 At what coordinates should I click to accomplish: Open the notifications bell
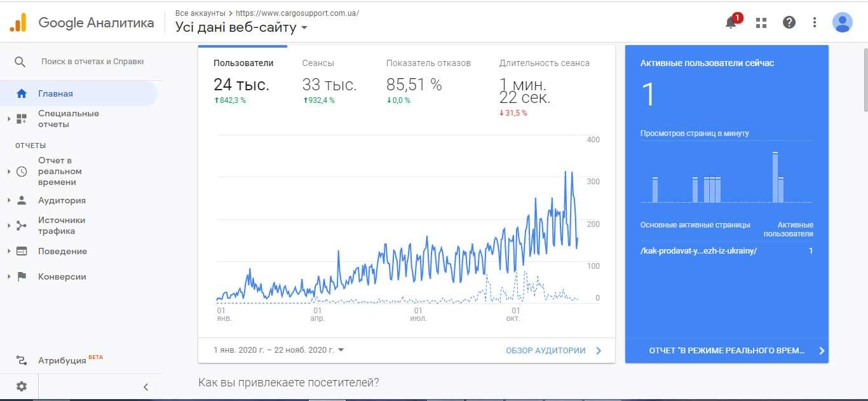(x=731, y=22)
